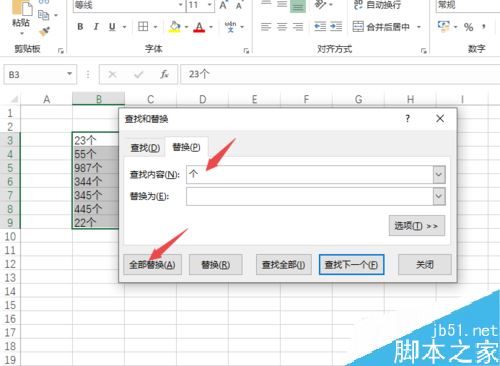Open 对齐方式 dialog launcher
The width and height of the screenshot is (500, 366).
pyautogui.click(x=424, y=51)
